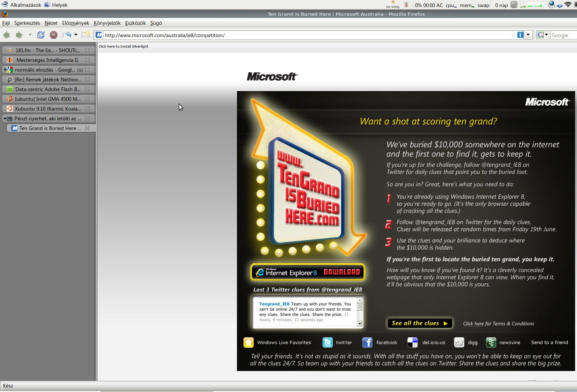Stop loading with the red stop icon
The width and height of the screenshot is (577, 392).
(54, 35)
